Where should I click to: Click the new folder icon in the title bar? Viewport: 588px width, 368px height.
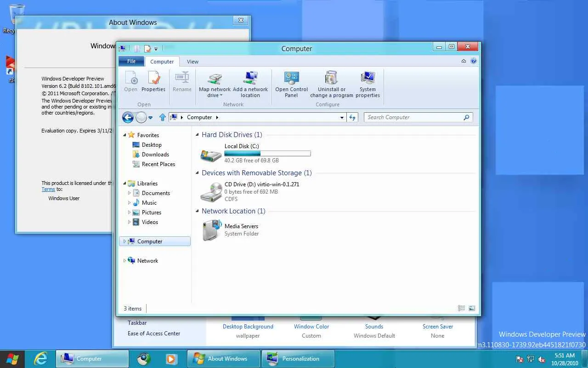click(x=136, y=48)
